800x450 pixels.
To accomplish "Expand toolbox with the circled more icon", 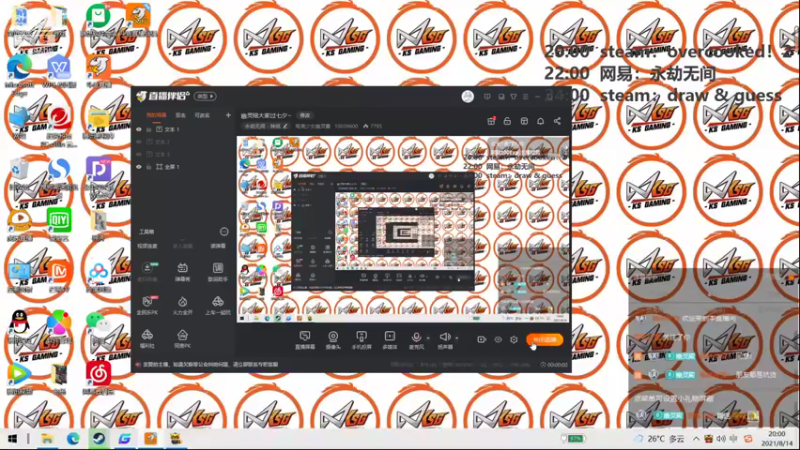I will point(224,232).
